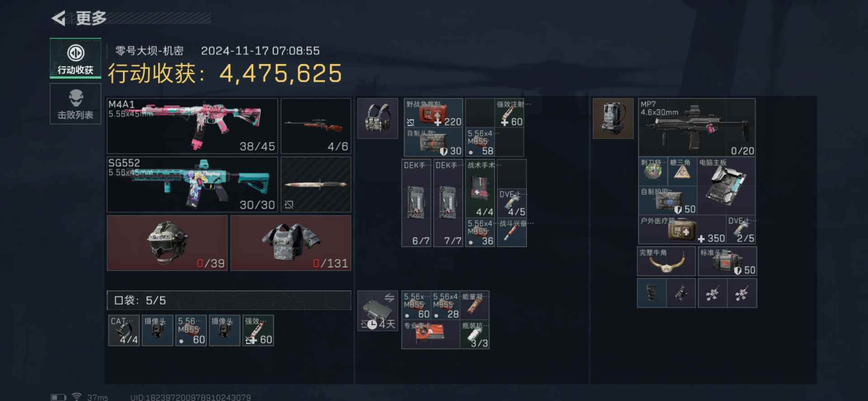Click the MP7 submachine gun
The height and width of the screenshot is (401, 868).
[697, 128]
